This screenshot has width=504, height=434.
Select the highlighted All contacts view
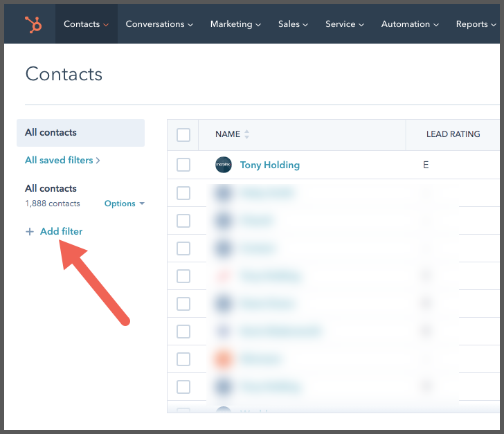[81, 133]
